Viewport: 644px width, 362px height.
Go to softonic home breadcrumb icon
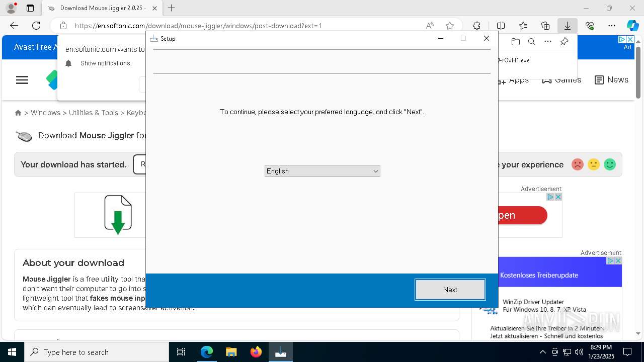point(18,113)
